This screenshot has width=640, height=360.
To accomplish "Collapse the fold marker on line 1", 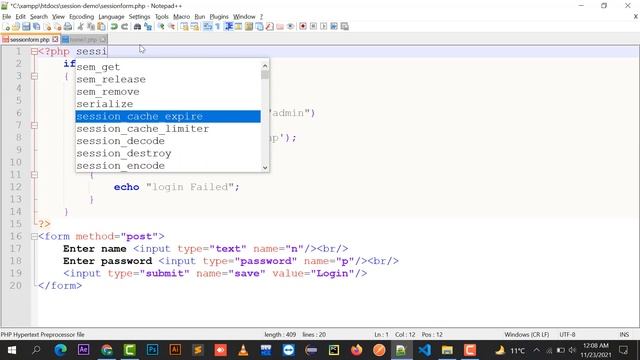I will (x=34, y=52).
